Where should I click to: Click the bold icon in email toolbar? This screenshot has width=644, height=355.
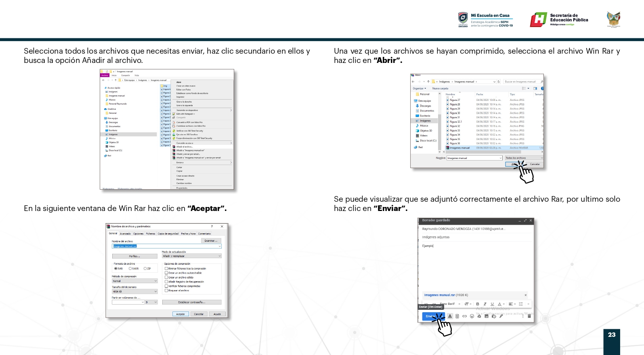tap(478, 304)
